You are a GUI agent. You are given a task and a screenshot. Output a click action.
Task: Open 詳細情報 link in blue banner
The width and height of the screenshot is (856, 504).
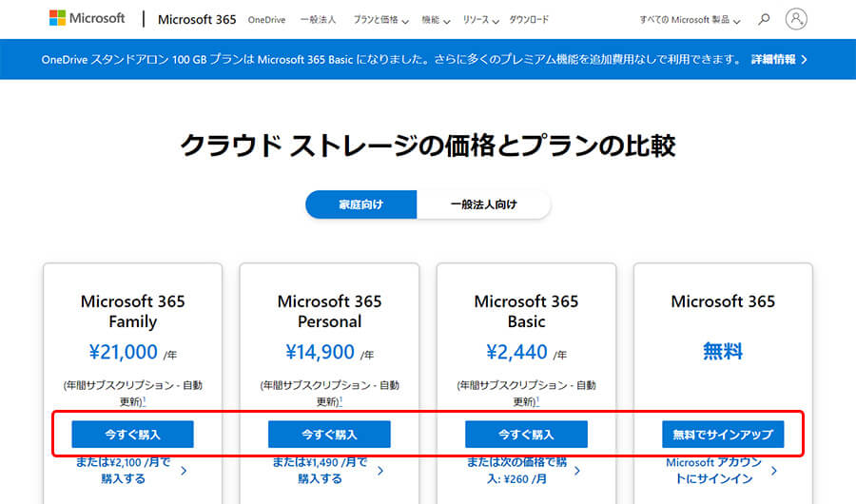[x=779, y=60]
